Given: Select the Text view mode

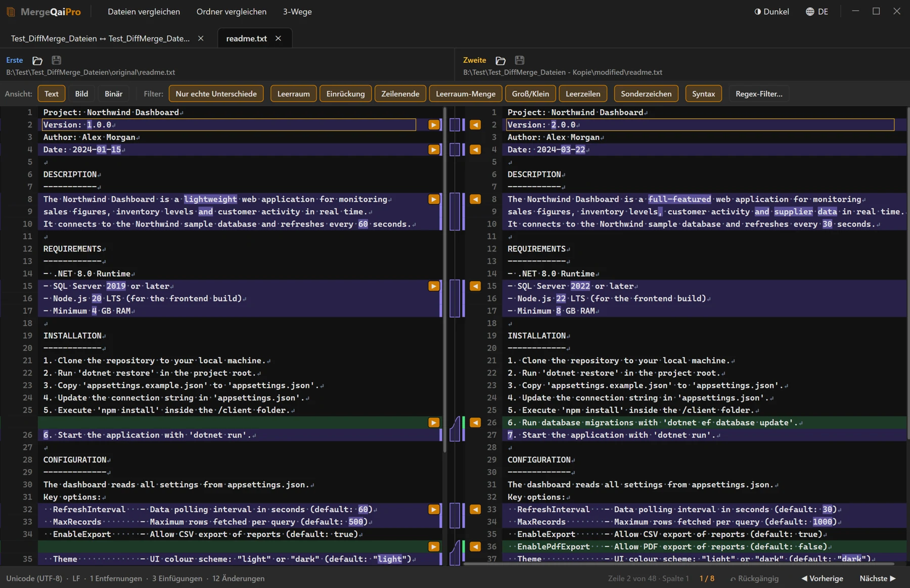Looking at the screenshot, I should point(52,94).
